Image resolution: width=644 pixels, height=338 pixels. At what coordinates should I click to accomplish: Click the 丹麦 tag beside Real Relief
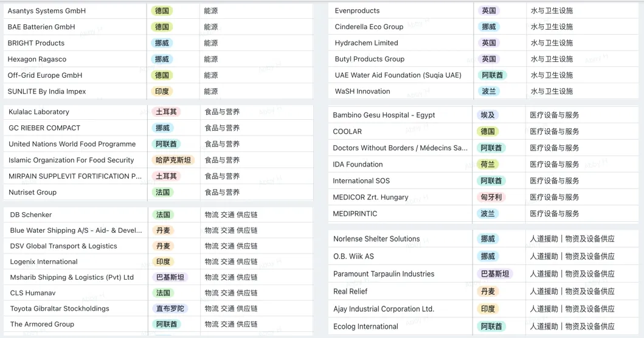tap(488, 292)
